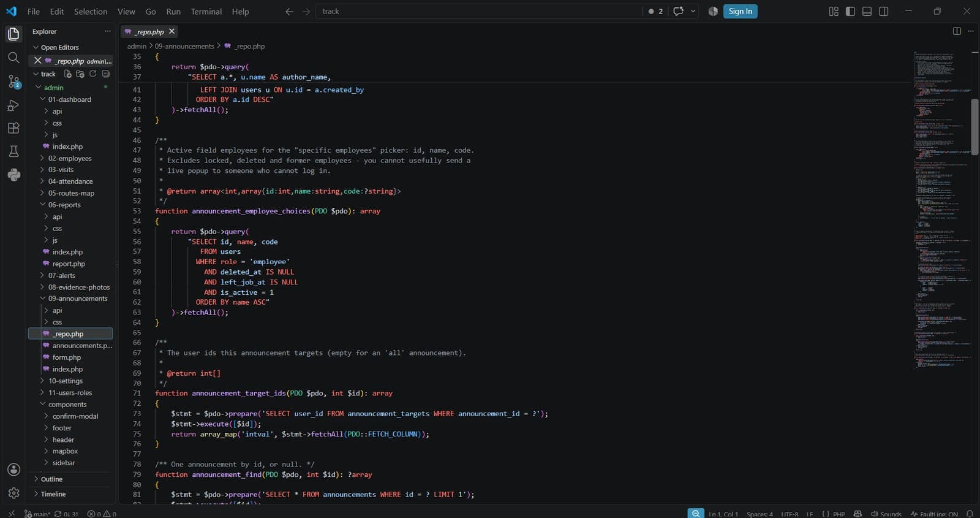This screenshot has height=518, width=980.
Task: Click 09-announcements in the breadcrumb
Action: coord(184,46)
